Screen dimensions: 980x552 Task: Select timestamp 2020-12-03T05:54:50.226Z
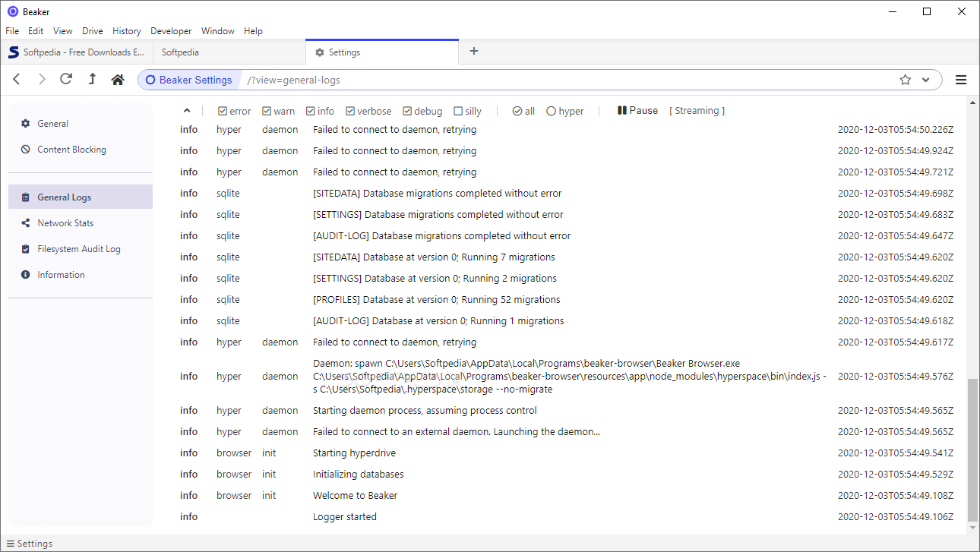[896, 130]
